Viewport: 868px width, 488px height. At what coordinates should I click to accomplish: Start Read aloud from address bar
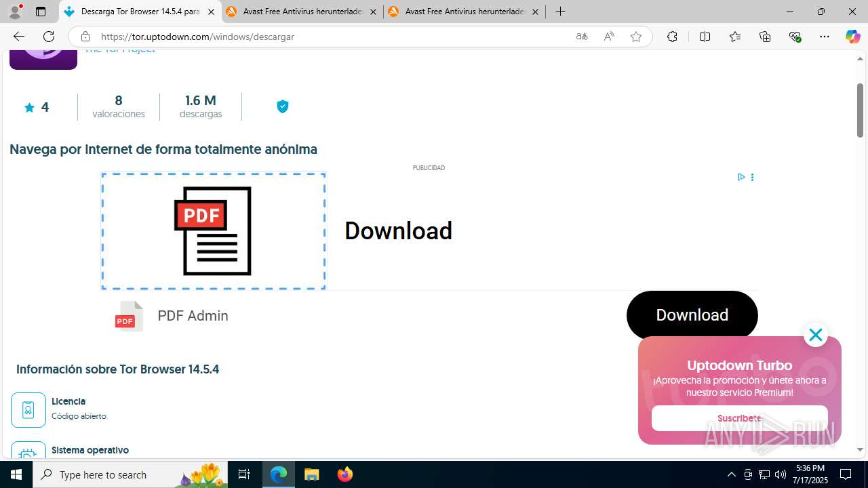[x=609, y=37]
